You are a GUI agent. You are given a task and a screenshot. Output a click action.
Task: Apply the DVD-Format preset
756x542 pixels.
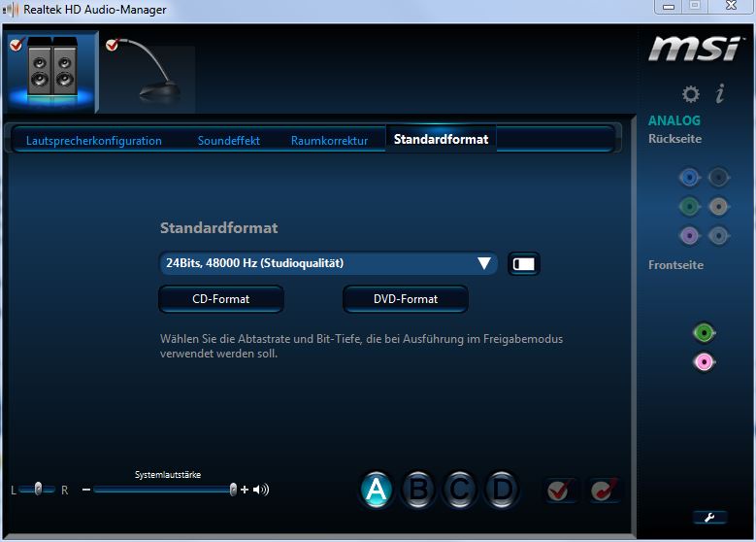click(x=406, y=299)
